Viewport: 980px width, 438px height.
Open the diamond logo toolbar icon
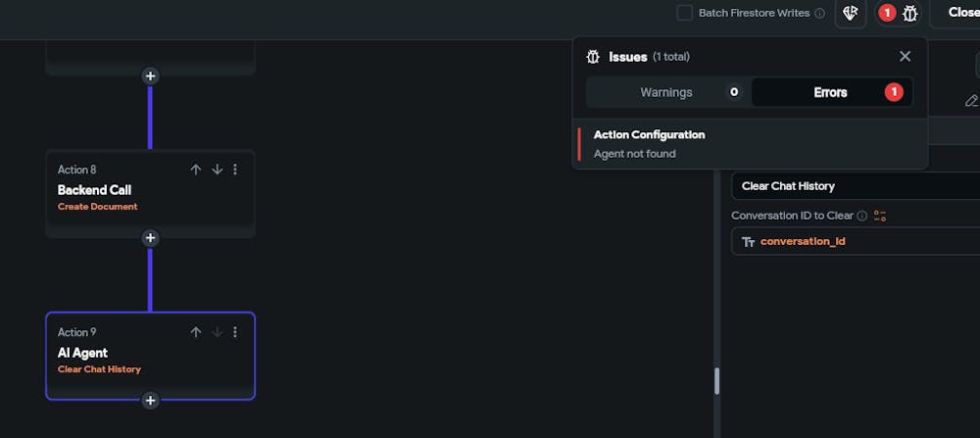point(851,13)
